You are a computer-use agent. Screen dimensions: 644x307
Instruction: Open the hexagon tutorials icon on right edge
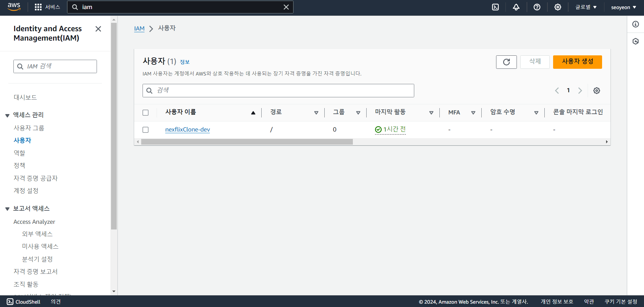(x=636, y=41)
